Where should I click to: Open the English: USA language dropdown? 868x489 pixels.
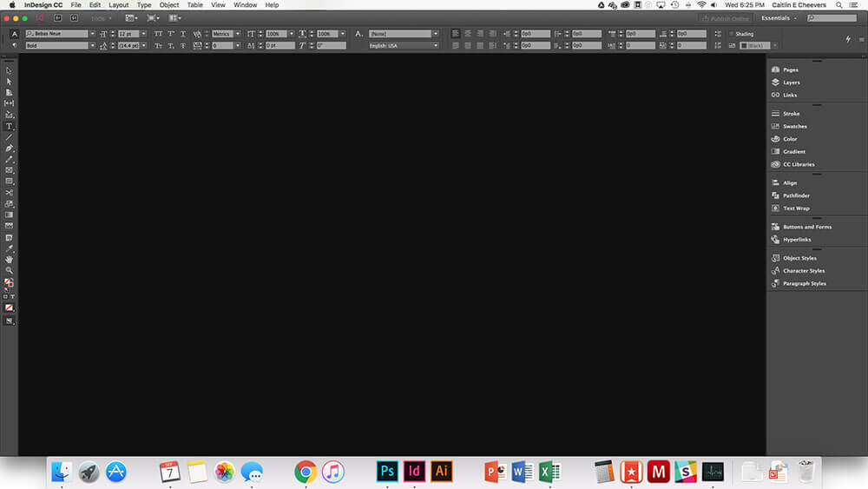click(x=435, y=45)
